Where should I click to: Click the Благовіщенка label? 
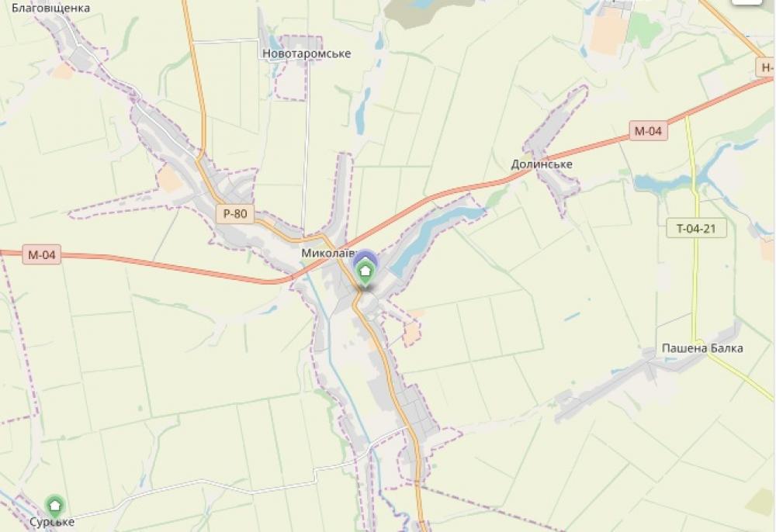tap(50, 8)
